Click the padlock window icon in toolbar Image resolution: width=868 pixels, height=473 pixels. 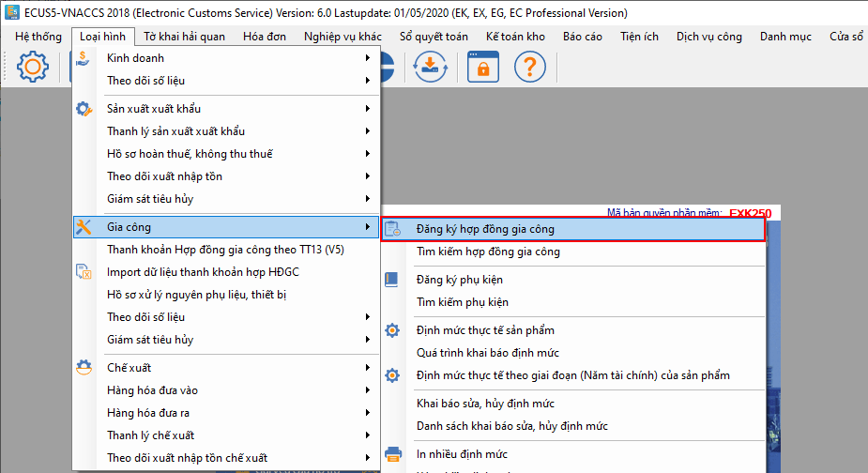482,67
